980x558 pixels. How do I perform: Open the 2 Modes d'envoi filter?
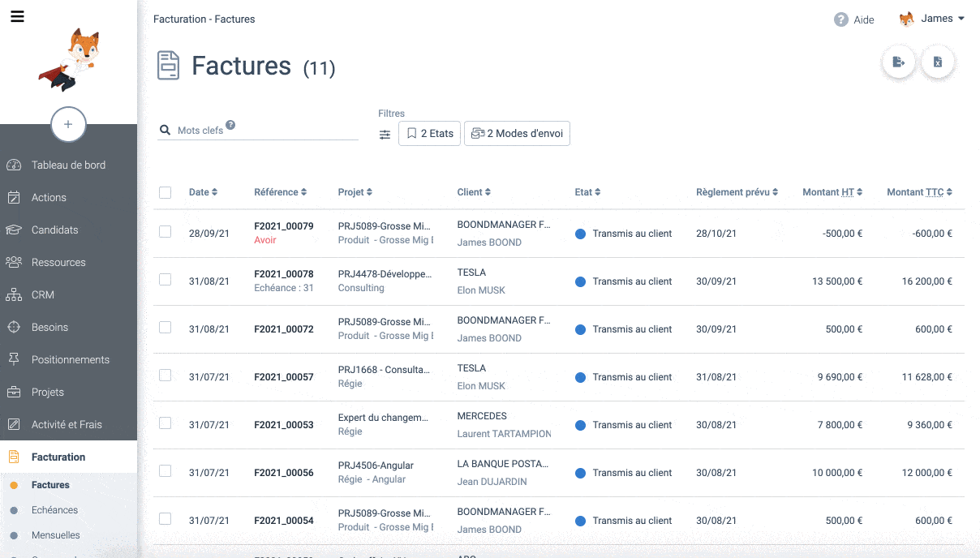517,134
